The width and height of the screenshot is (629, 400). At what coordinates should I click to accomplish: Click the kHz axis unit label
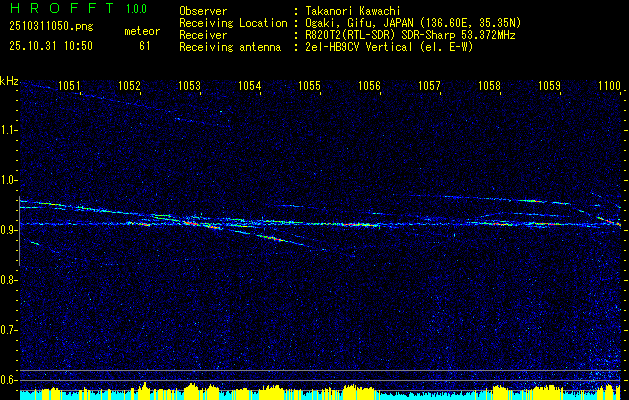click(9, 81)
